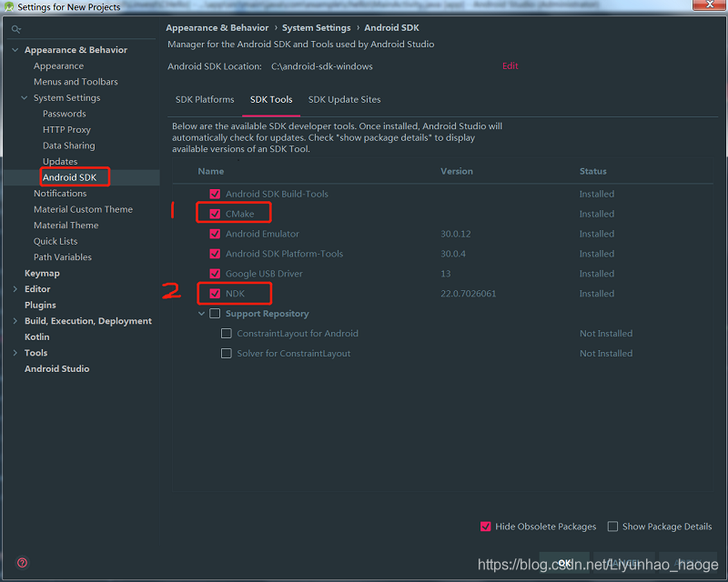728x582 pixels.
Task: Open Data Sharing settings
Action: (x=69, y=145)
